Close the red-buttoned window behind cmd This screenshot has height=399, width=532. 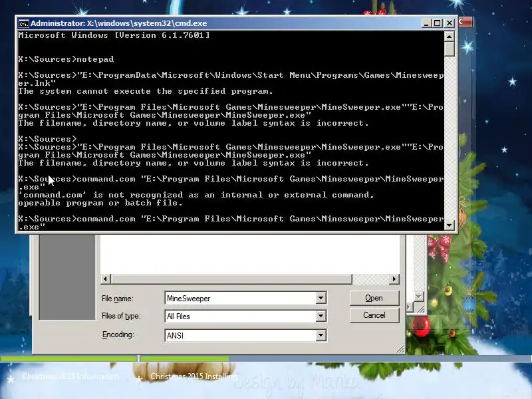465,22
